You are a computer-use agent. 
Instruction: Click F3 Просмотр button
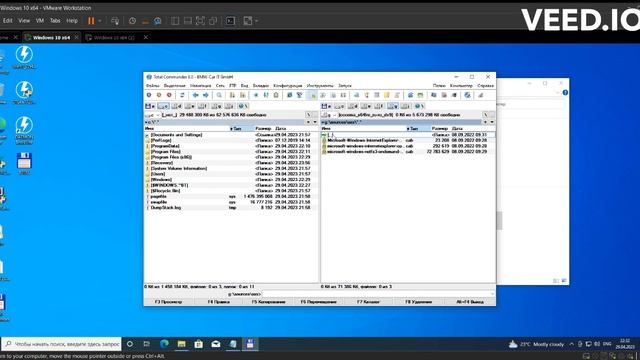(x=169, y=302)
